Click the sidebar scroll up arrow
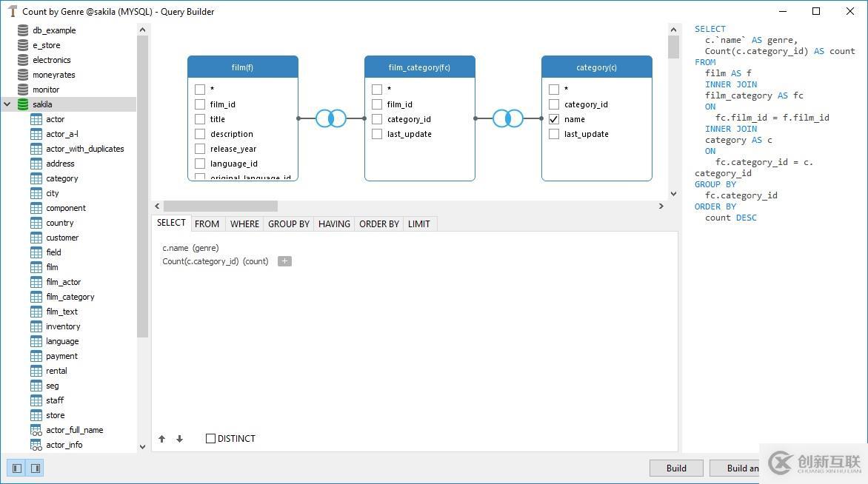The height and width of the screenshot is (484, 868). [142, 30]
